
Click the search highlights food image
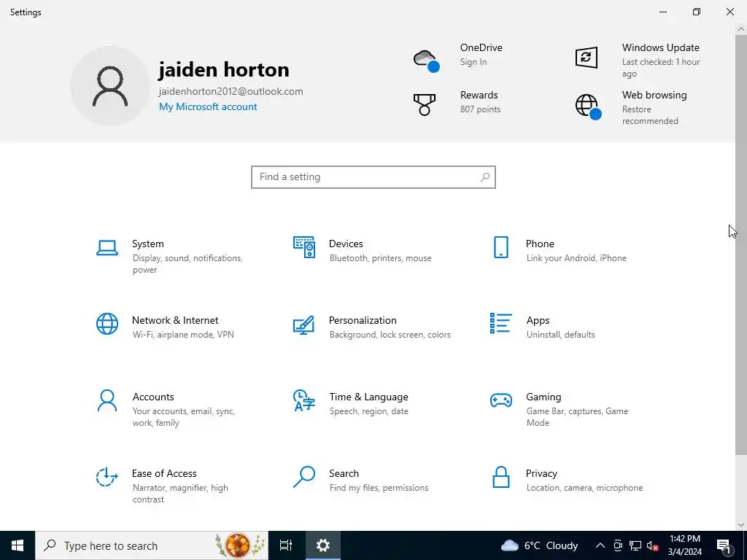point(239,545)
